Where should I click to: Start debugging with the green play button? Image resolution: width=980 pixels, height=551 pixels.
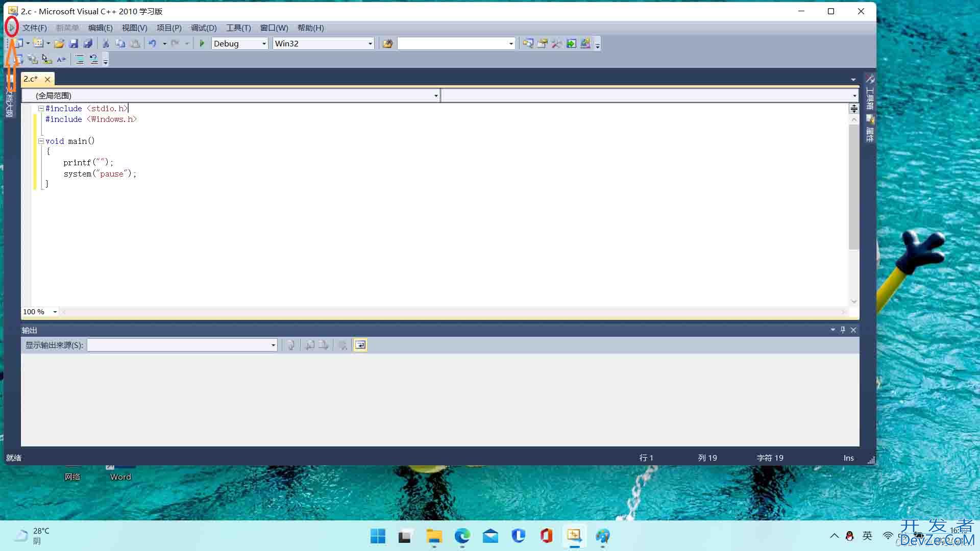(202, 43)
